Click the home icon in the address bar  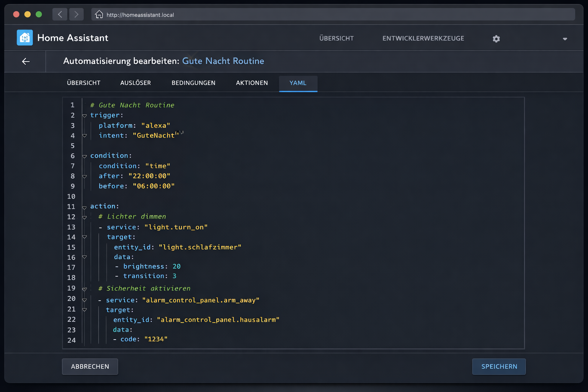click(99, 14)
